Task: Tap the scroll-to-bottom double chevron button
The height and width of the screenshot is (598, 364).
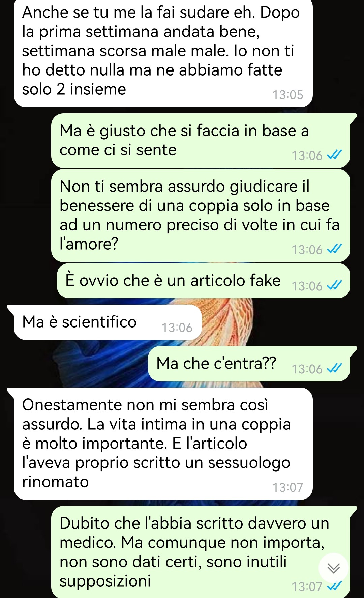Action: pos(334,568)
